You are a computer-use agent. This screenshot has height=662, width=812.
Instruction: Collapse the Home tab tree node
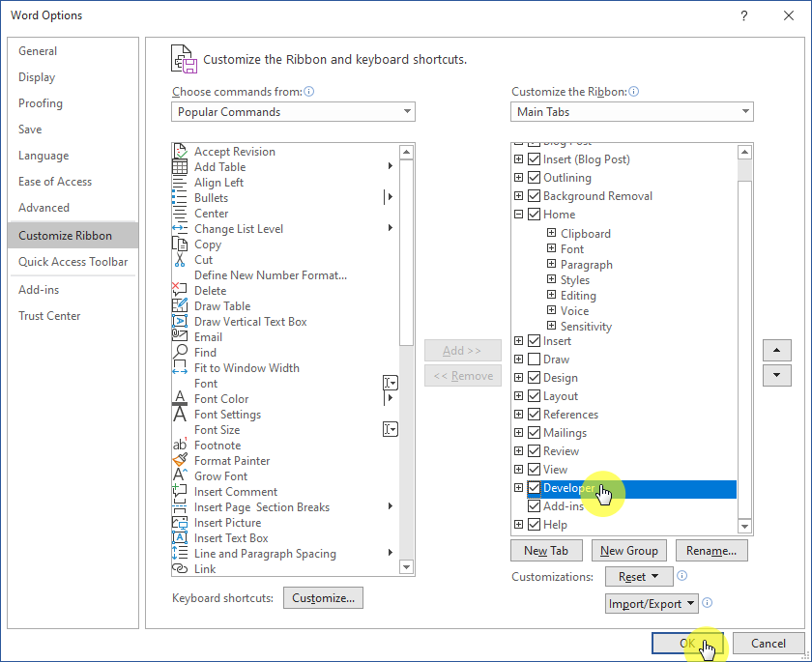[518, 214]
